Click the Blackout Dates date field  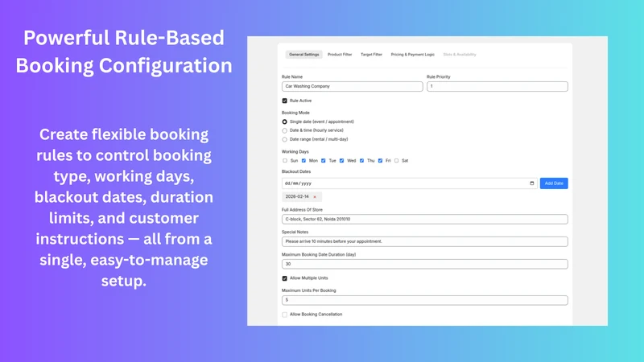click(x=409, y=183)
